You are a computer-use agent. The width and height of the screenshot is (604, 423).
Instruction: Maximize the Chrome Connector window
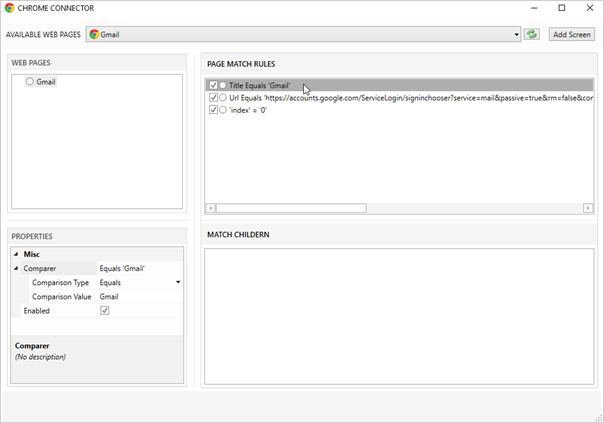pyautogui.click(x=562, y=8)
